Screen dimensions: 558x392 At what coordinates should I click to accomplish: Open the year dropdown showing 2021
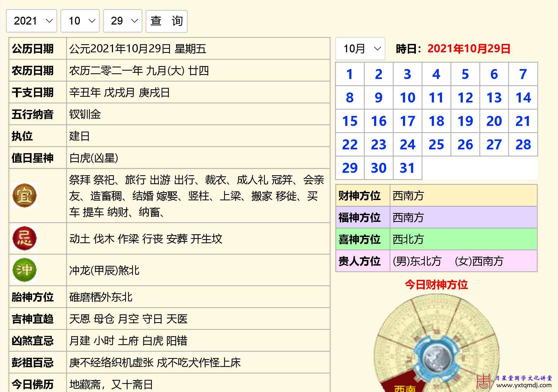[32, 21]
